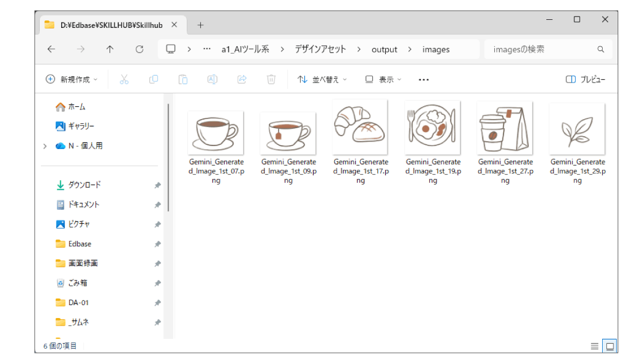Toggle the プレビュー preview pane

pos(586,79)
